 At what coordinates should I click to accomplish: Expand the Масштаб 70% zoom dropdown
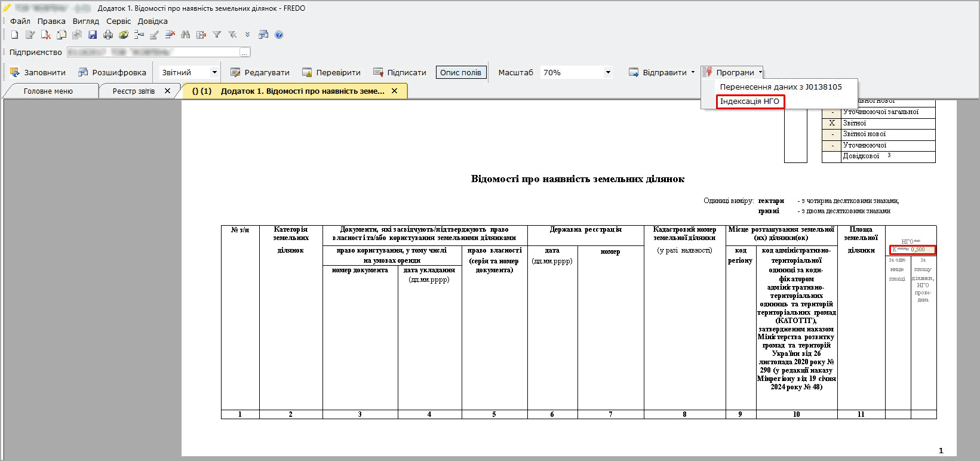608,72
